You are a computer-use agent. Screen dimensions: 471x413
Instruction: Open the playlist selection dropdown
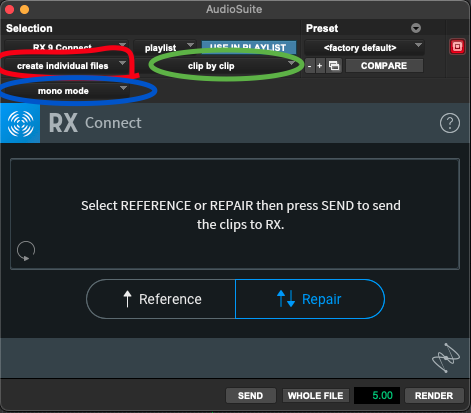pos(165,48)
